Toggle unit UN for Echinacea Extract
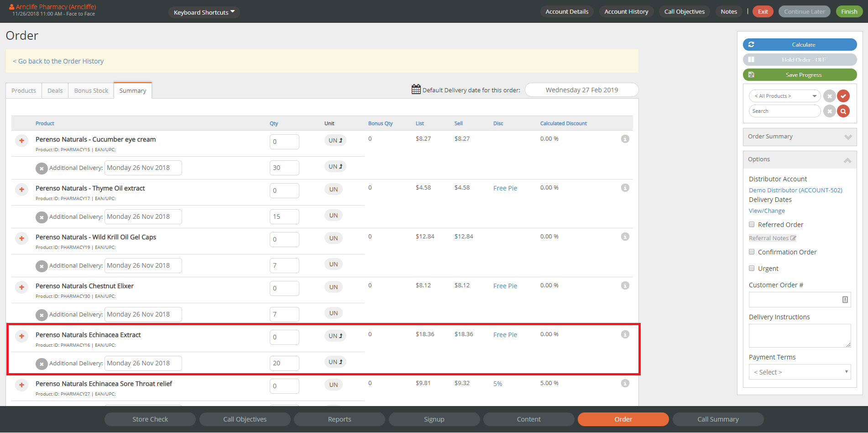 [335, 336]
